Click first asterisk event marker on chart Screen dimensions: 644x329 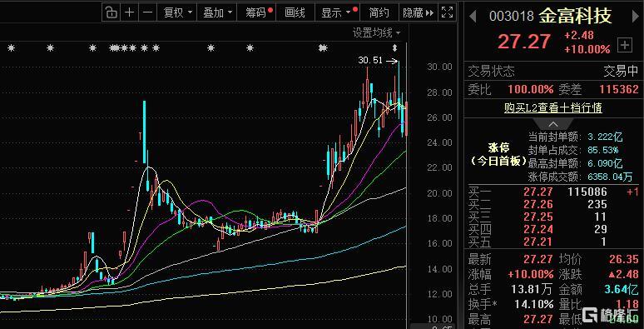[11, 48]
